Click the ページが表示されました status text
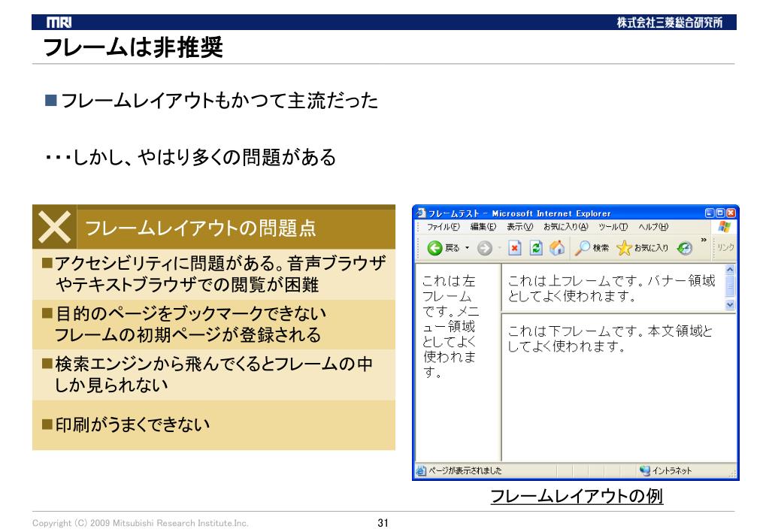This screenshot has height=532, width=769. coord(465,470)
